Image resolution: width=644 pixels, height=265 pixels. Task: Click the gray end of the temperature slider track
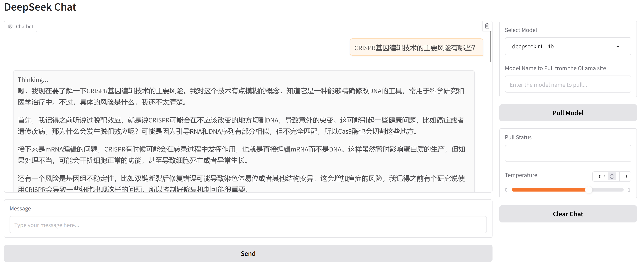[x=608, y=190]
